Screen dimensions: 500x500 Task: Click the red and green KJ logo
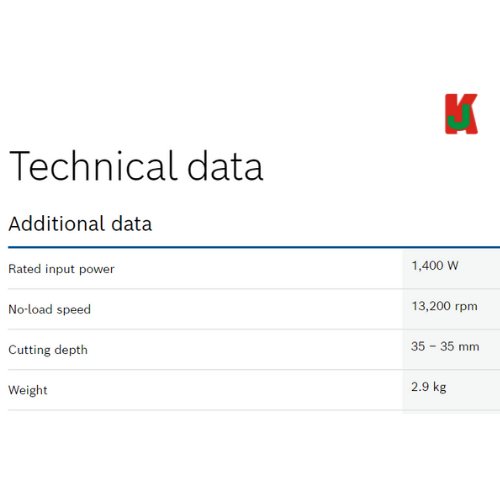tap(461, 114)
